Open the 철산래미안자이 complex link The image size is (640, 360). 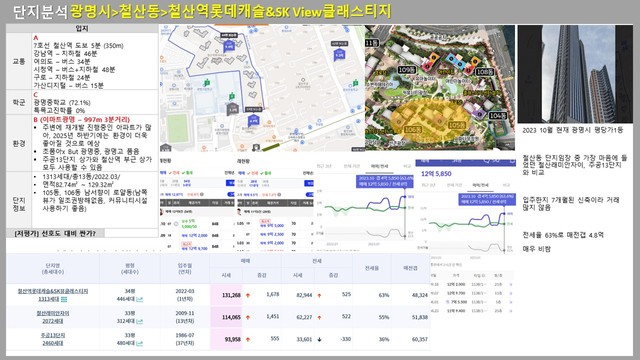pyautogui.click(x=53, y=313)
